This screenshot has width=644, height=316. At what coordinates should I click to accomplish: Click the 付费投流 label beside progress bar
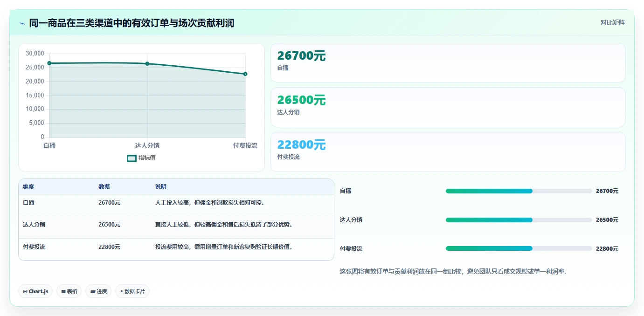(x=351, y=249)
